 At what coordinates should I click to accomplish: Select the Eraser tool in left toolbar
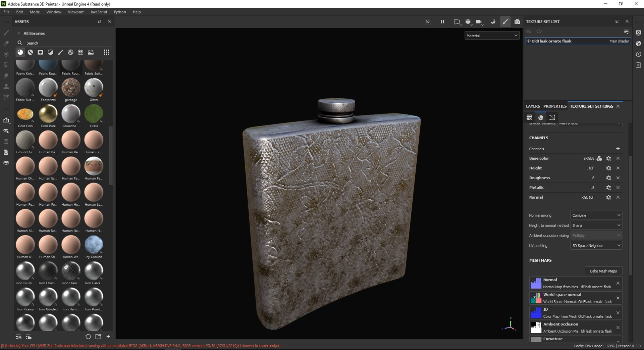pos(6,43)
